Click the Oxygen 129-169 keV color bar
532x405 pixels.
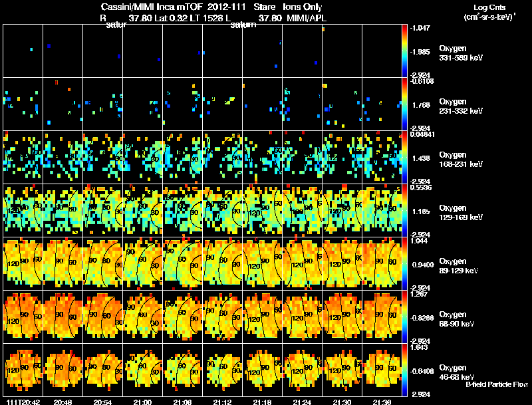404,210
